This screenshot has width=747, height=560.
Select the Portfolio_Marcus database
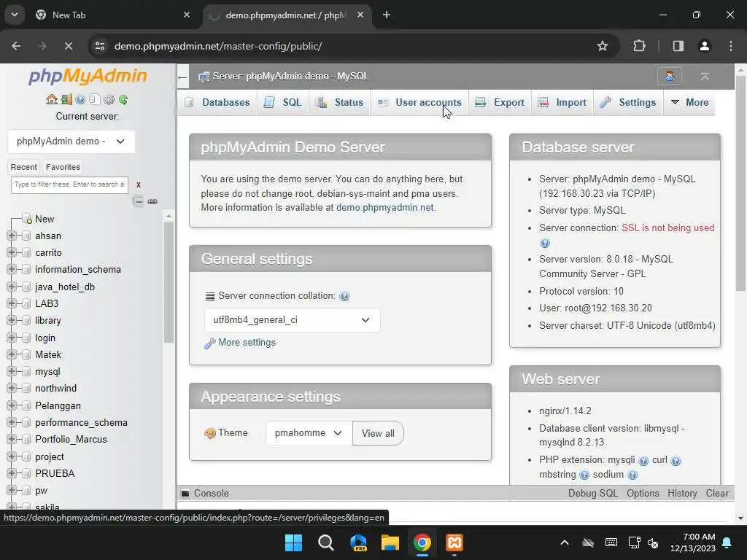coord(71,439)
